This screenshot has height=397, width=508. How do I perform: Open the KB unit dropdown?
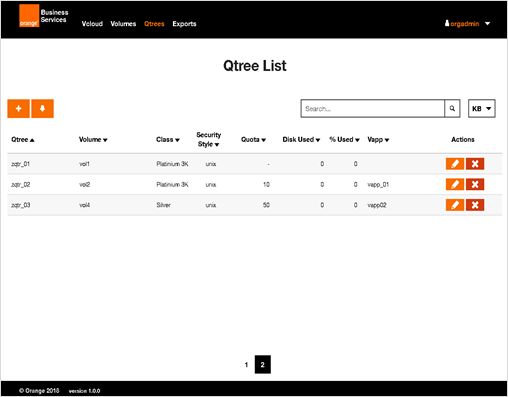[482, 108]
